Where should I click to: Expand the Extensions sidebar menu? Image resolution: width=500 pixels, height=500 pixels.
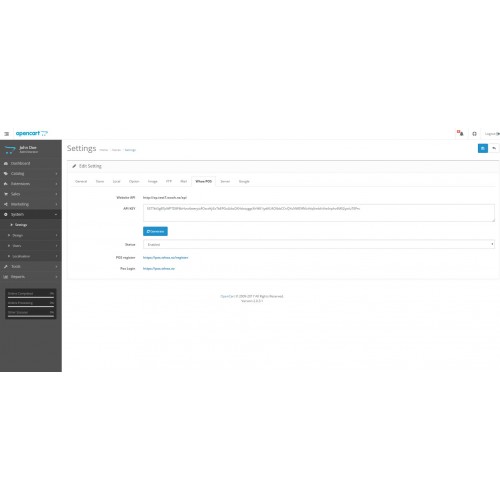(31, 184)
